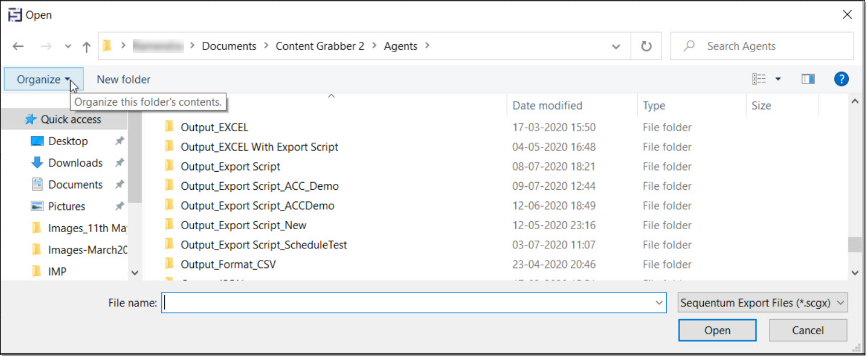
Task: Click the Back navigation arrow
Action: tap(18, 46)
